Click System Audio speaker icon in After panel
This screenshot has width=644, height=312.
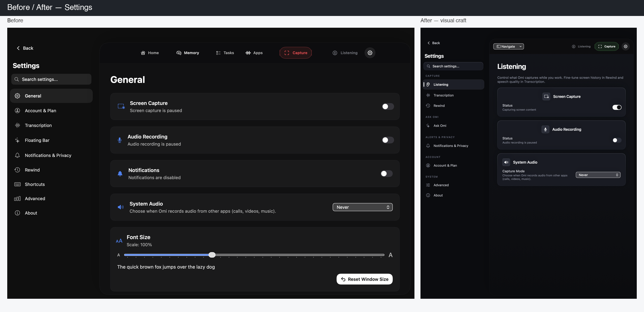tap(506, 162)
